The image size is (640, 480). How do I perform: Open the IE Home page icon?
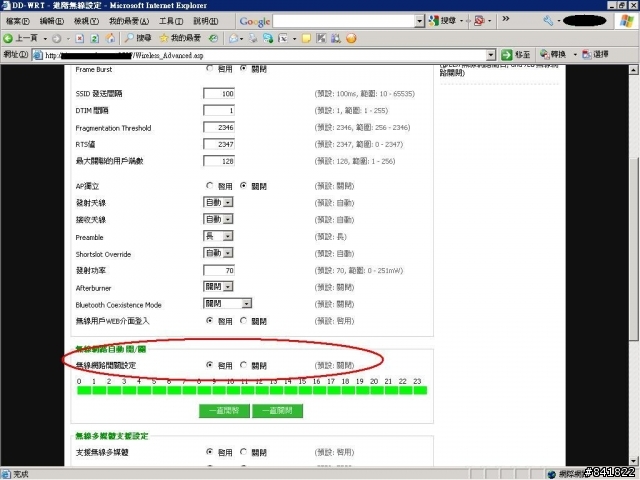(x=110, y=38)
